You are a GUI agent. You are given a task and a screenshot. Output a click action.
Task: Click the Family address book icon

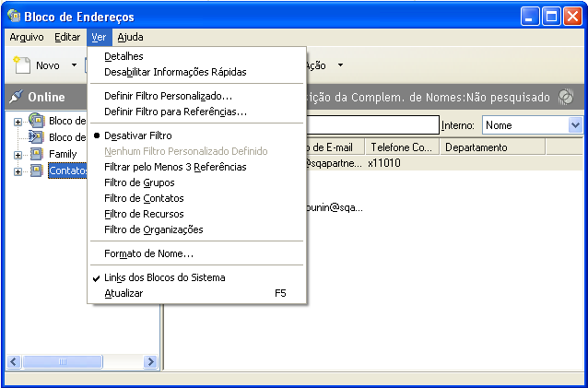click(36, 153)
